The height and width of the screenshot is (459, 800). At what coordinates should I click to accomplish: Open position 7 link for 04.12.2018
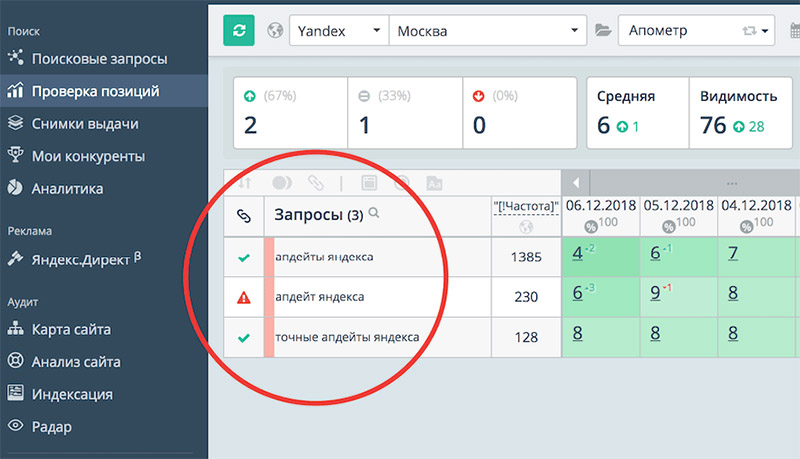pyautogui.click(x=733, y=253)
